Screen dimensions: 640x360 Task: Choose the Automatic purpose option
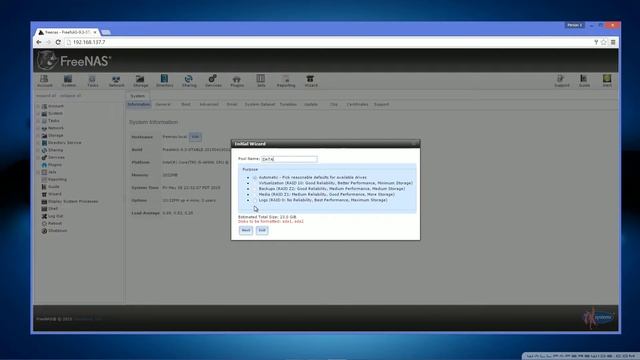click(255, 178)
